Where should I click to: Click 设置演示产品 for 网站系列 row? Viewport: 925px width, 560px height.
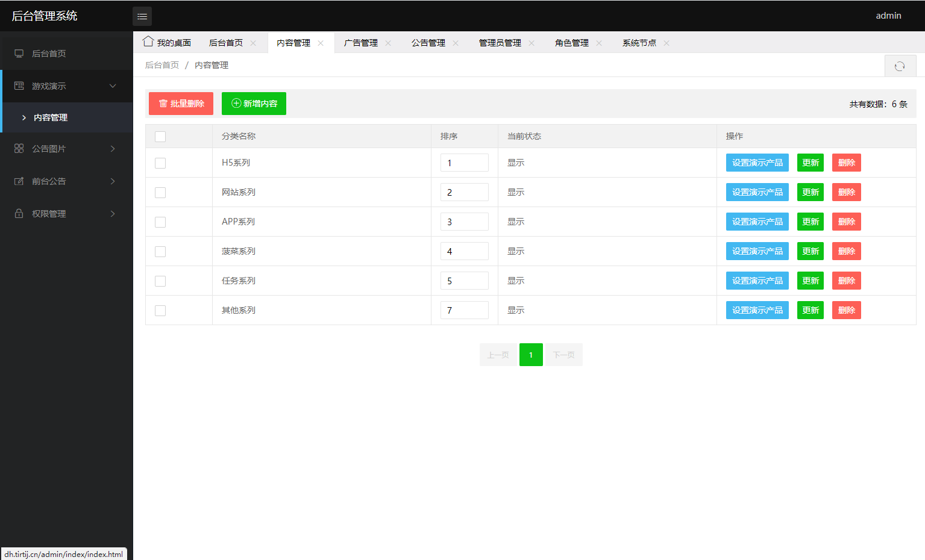(757, 191)
